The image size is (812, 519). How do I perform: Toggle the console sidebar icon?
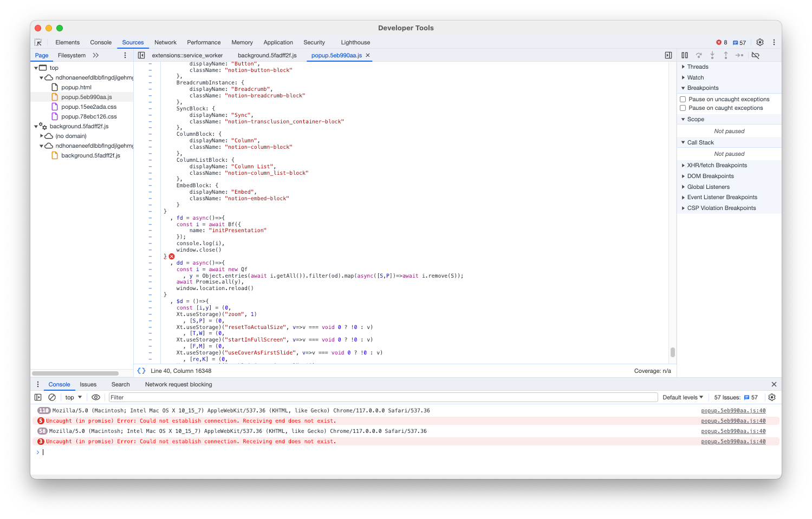[x=38, y=397]
